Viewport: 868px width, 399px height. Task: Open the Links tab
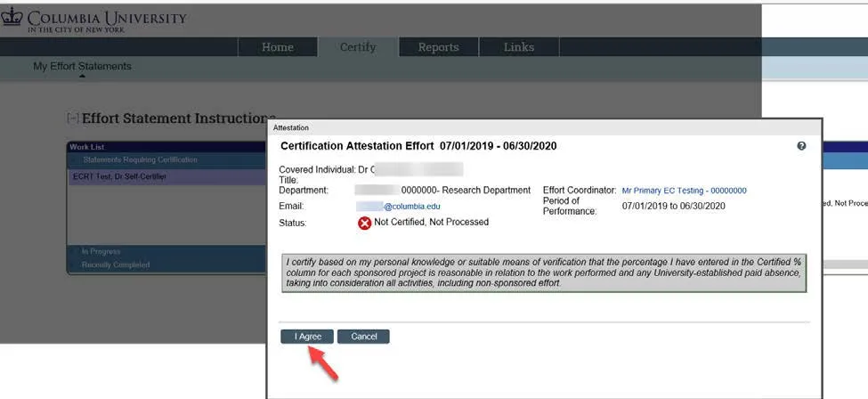coord(519,47)
